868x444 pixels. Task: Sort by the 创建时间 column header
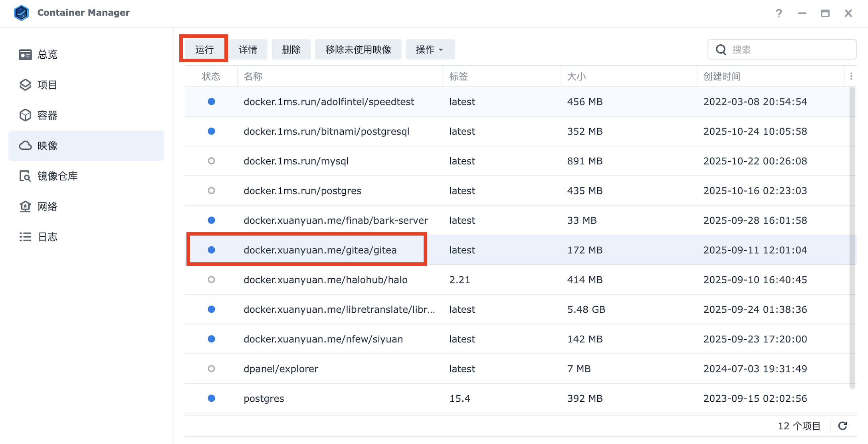pyautogui.click(x=722, y=76)
